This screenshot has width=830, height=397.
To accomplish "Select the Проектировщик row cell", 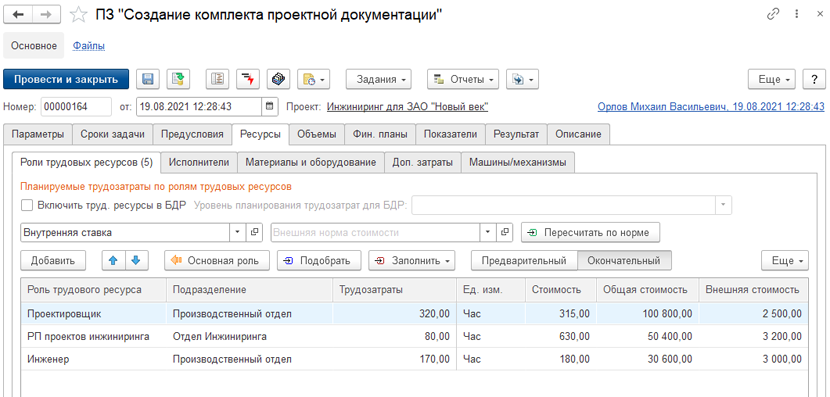I will (94, 313).
